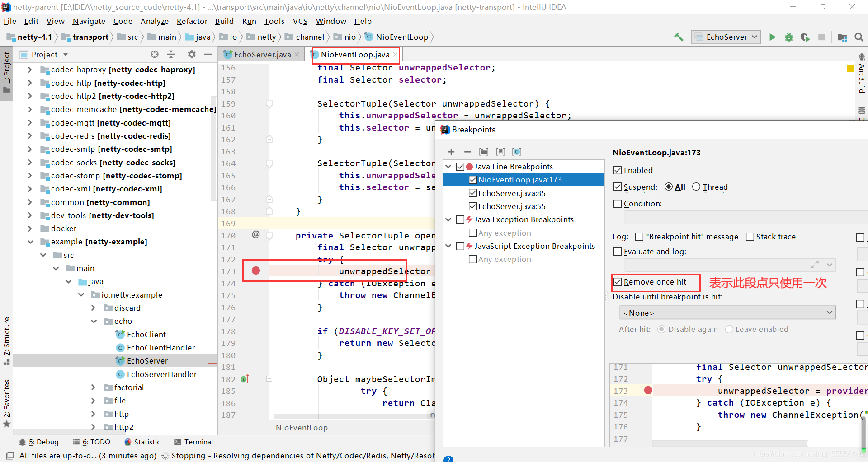Enable Condition checkbox

[x=618, y=204]
